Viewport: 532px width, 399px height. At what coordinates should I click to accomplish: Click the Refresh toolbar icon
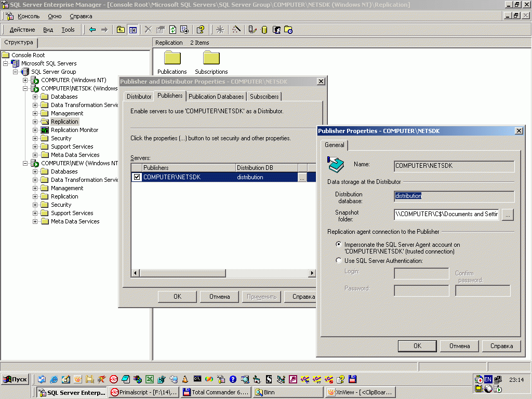(172, 30)
